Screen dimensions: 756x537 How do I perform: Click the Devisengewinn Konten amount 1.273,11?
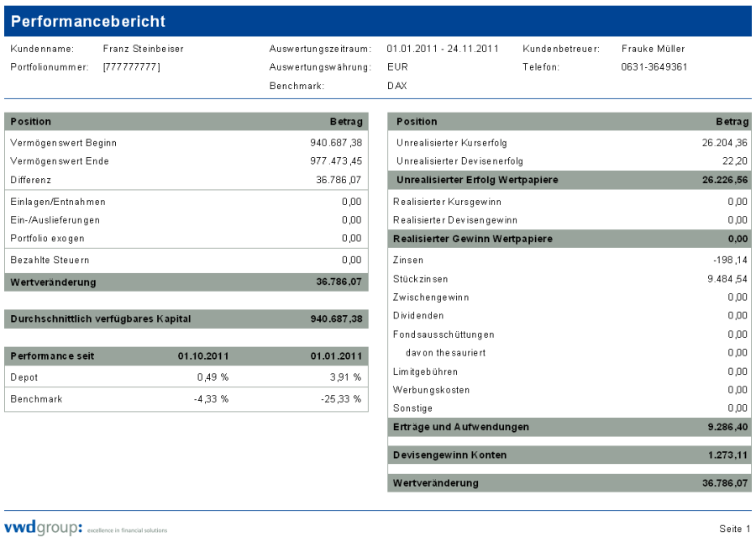727,455
